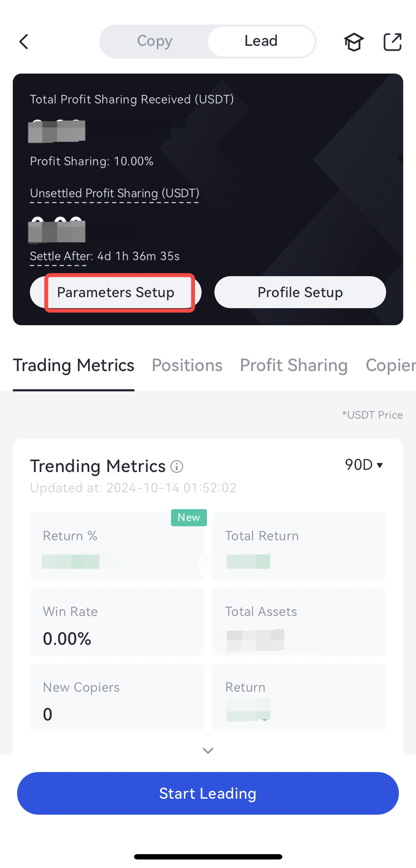Expand more metrics with down chevron
The width and height of the screenshot is (416, 868).
pos(208,750)
